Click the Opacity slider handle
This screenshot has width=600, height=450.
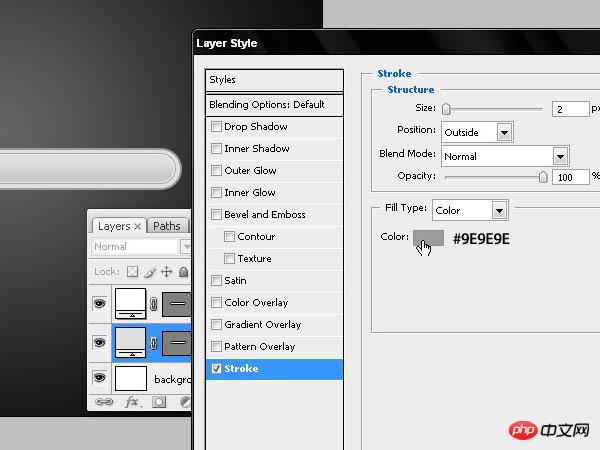(543, 177)
